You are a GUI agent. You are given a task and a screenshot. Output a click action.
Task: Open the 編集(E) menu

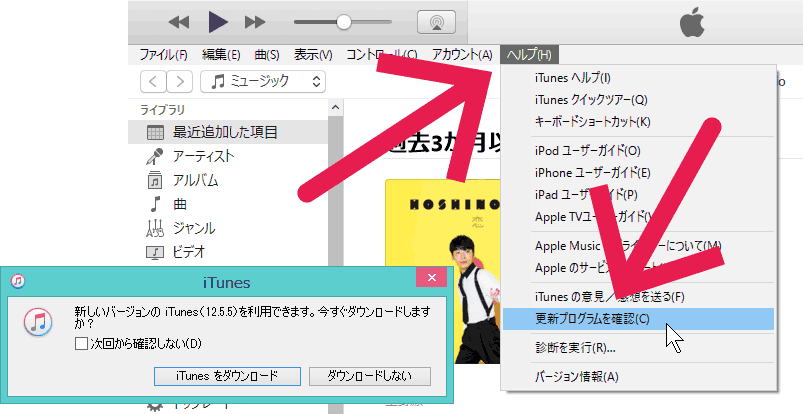tap(221, 54)
